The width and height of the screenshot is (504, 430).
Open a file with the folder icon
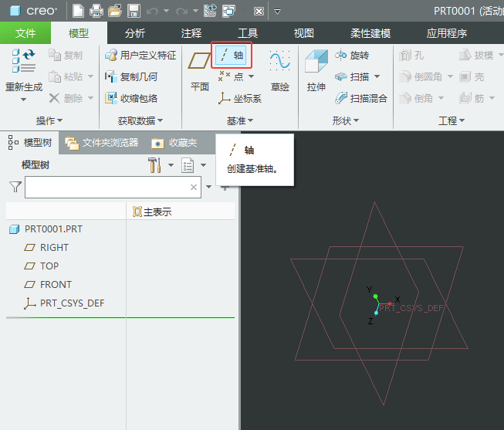pyautogui.click(x=115, y=12)
